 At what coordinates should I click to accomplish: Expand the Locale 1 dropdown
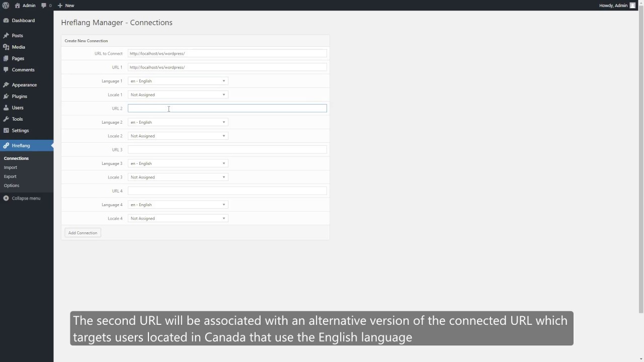[x=178, y=95]
